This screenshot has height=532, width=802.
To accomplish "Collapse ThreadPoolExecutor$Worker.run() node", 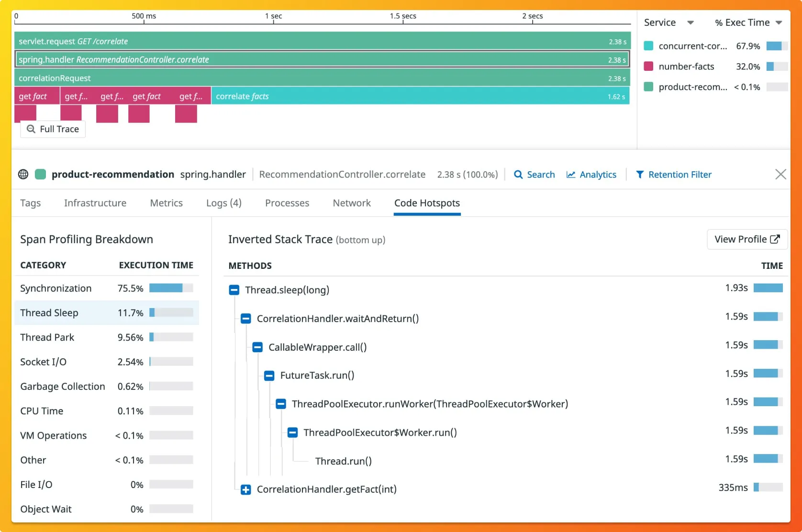I will tap(293, 432).
